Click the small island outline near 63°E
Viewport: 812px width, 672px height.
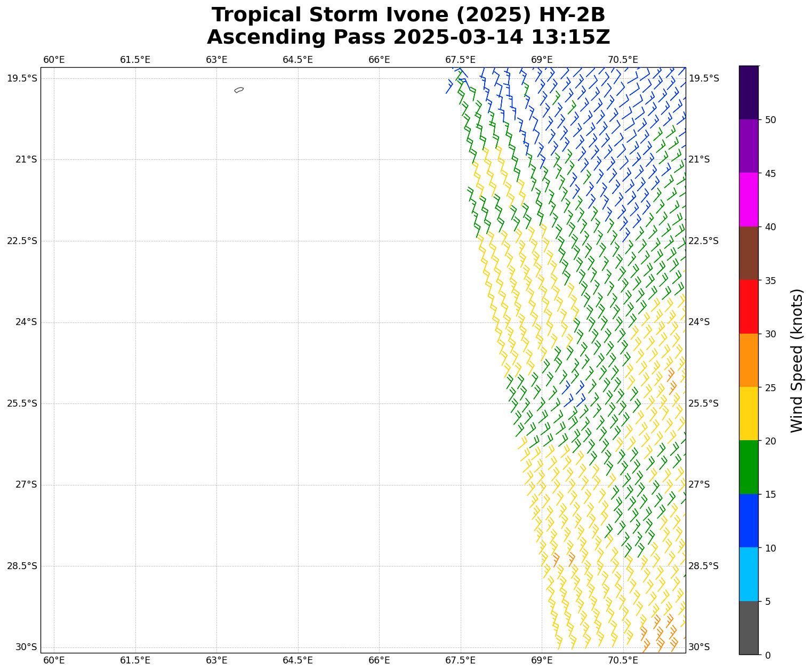(x=239, y=90)
